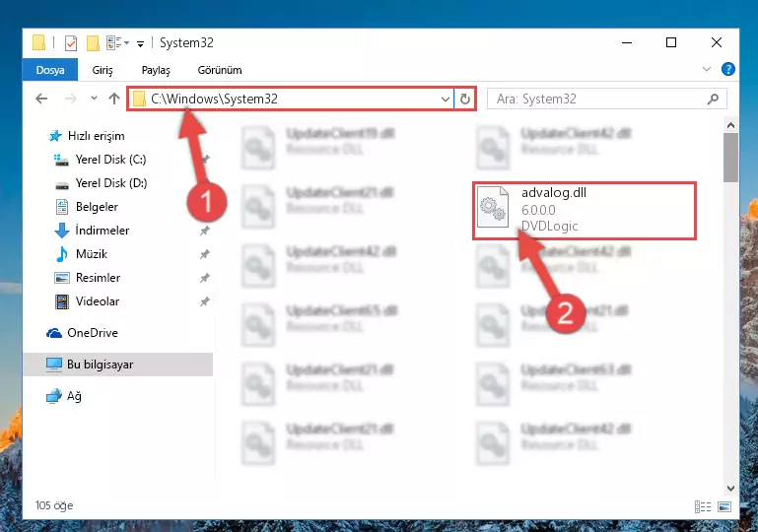This screenshot has width=758, height=532.
Task: Open the Help question mark icon
Action: click(728, 70)
